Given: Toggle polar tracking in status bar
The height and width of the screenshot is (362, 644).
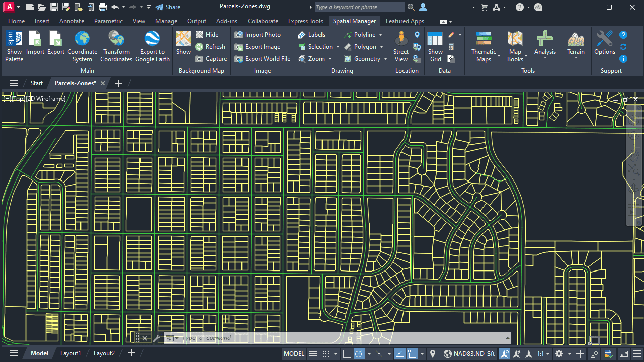Looking at the screenshot, I should 359,353.
